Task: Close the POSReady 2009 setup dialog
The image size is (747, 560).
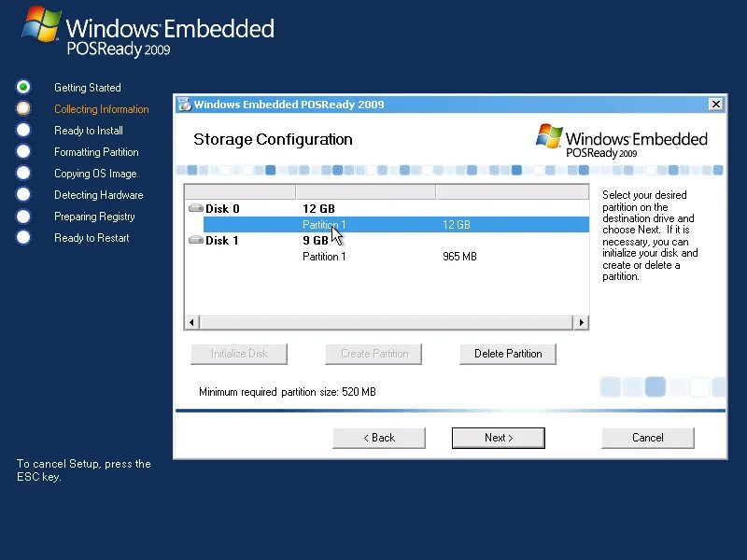Action: coord(715,105)
